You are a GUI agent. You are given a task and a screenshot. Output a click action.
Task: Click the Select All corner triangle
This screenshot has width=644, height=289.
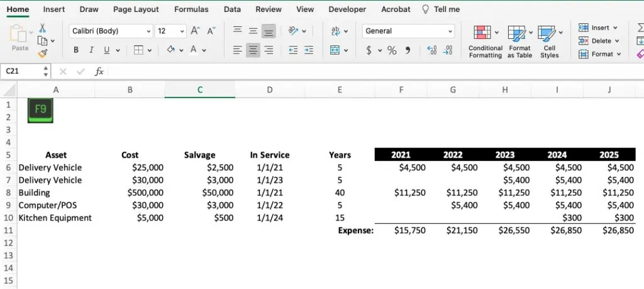(x=9, y=89)
